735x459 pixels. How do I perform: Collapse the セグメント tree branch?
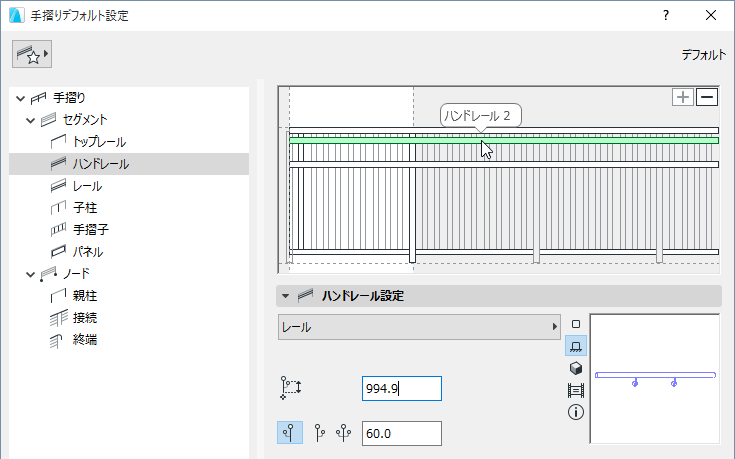click(31, 120)
